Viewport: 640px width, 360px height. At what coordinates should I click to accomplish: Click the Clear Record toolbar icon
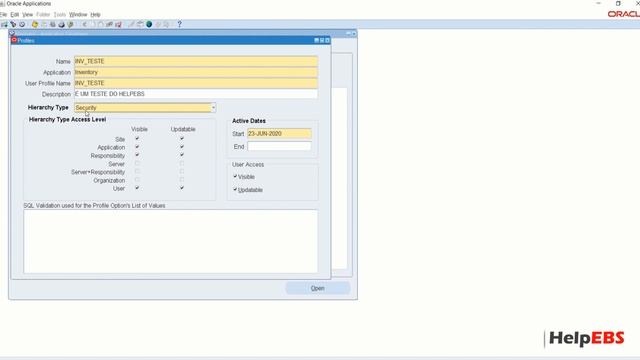click(x=109, y=24)
